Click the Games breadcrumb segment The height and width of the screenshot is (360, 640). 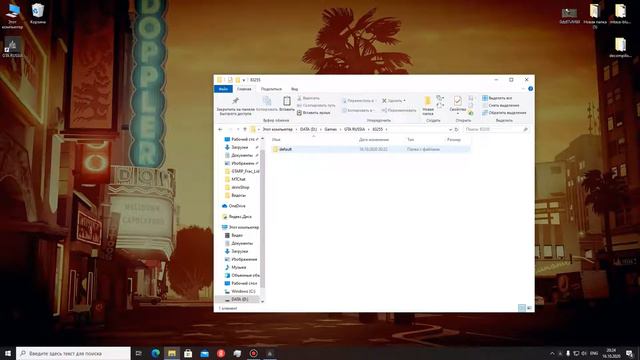coord(331,129)
